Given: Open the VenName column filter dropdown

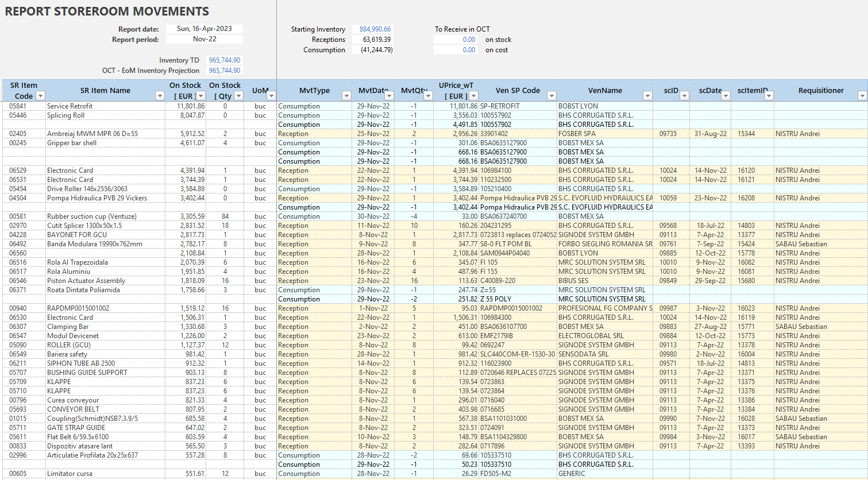Looking at the screenshot, I should 647,96.
